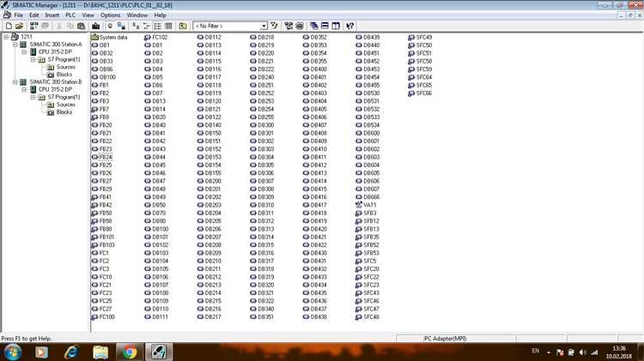The height and width of the screenshot is (361, 644).
Task: Select the System data folder
Action: (109, 38)
